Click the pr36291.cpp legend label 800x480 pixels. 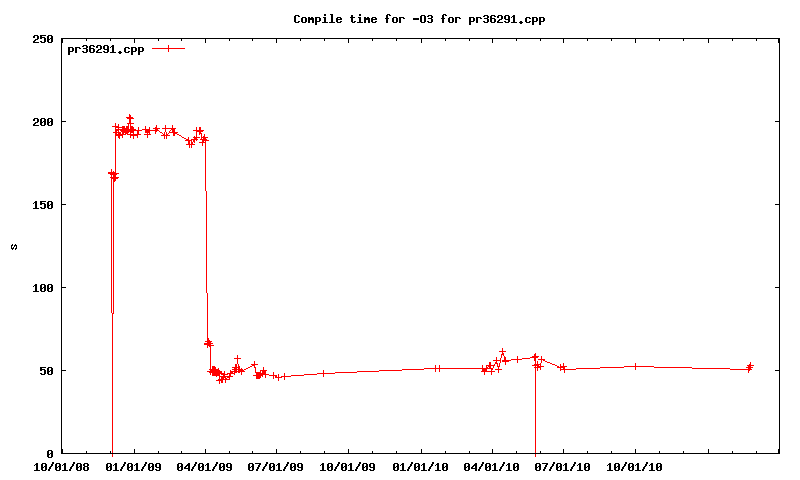tap(106, 48)
